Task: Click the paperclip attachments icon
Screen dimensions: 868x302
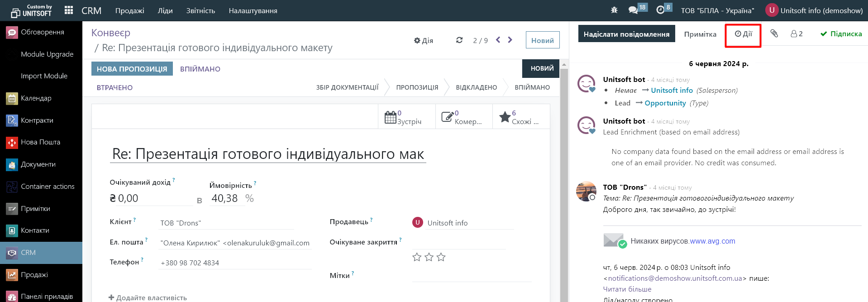Action: tap(774, 34)
